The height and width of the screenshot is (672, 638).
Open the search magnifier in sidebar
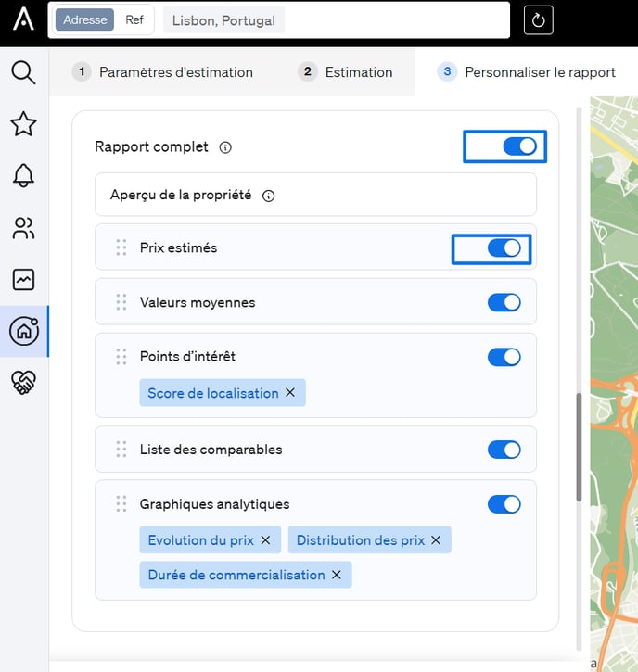pos(23,71)
